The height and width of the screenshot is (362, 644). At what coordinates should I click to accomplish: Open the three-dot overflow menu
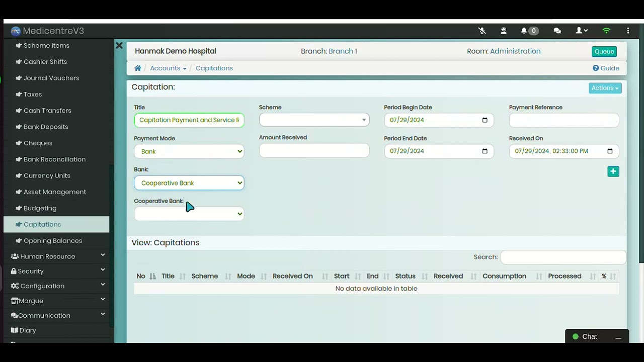pos(628,31)
